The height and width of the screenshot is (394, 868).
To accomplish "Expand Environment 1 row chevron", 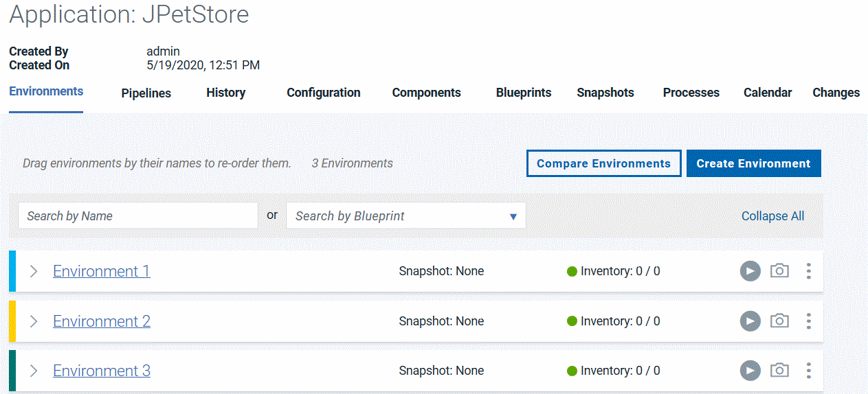I will (33, 271).
